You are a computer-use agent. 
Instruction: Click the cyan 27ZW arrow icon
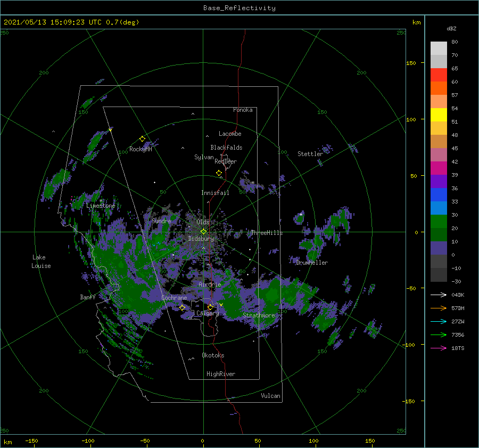pos(439,321)
